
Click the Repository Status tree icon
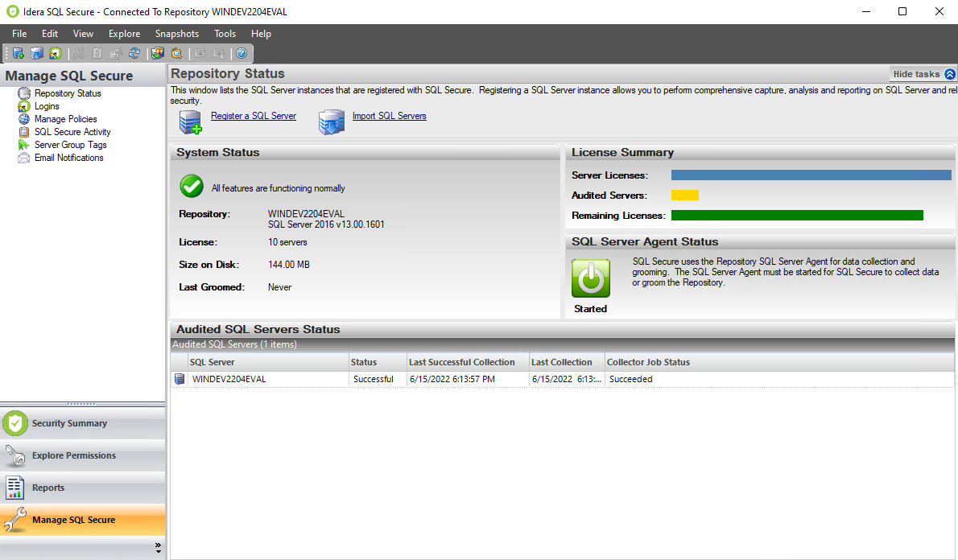(24, 93)
